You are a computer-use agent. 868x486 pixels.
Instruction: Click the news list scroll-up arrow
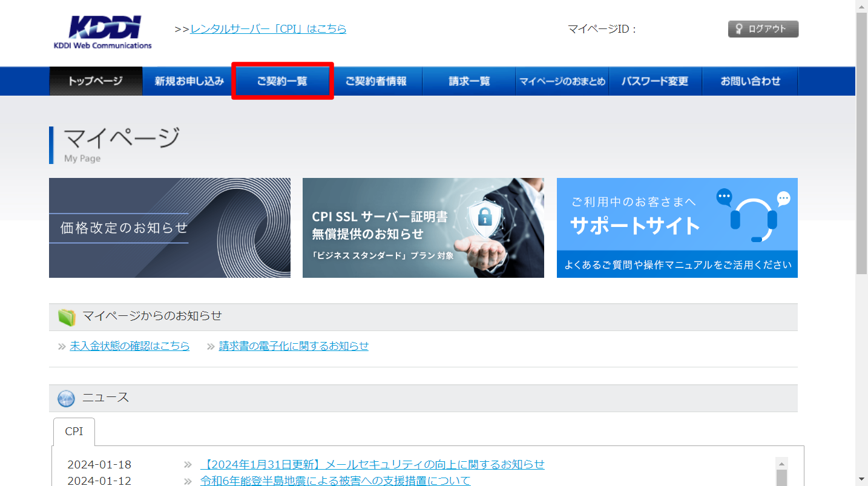pyautogui.click(x=781, y=463)
